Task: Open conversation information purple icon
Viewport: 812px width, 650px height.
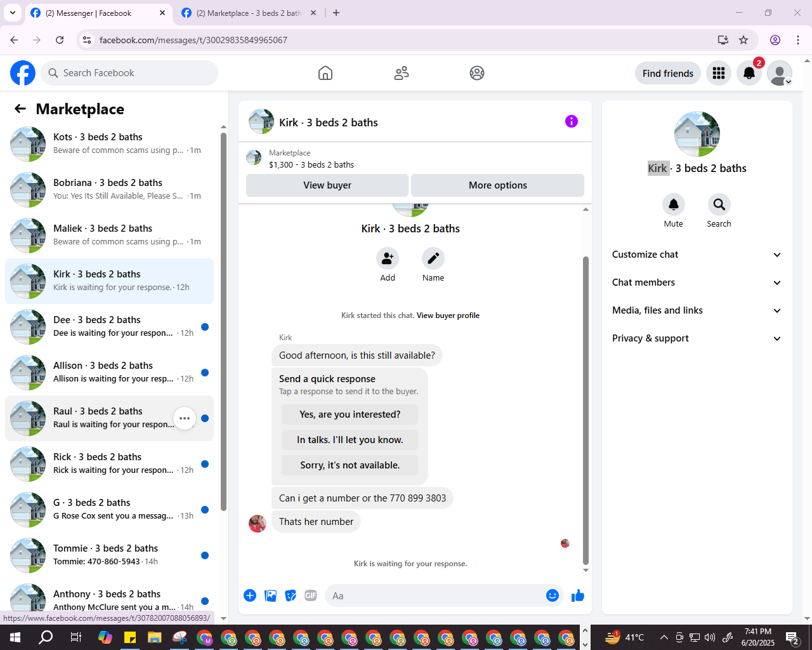Action: (x=572, y=121)
